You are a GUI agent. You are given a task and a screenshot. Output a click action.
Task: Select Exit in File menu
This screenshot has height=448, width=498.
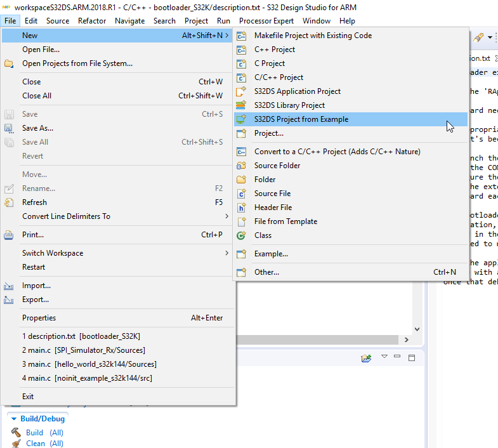117,397
